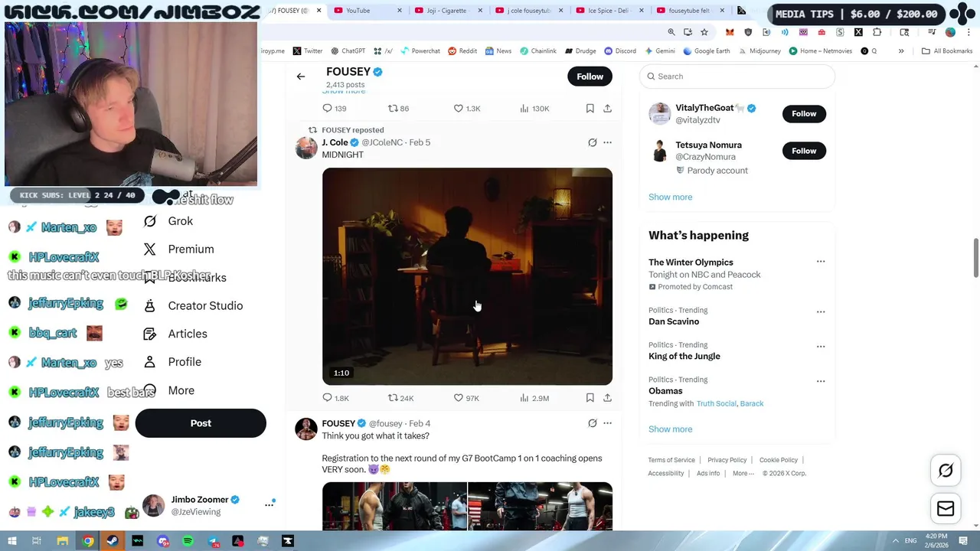The image size is (980, 551).
Task: Follow Tetsuya Nomura
Action: 804,151
